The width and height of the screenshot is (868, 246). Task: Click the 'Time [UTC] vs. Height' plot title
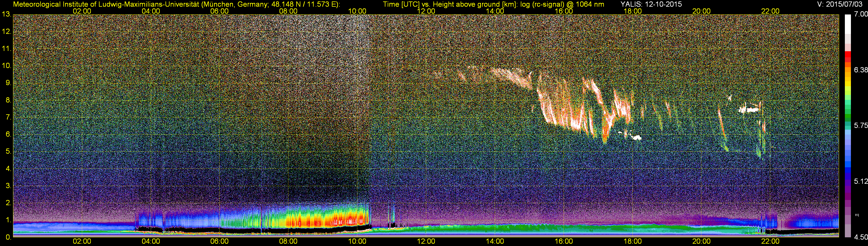click(x=493, y=4)
